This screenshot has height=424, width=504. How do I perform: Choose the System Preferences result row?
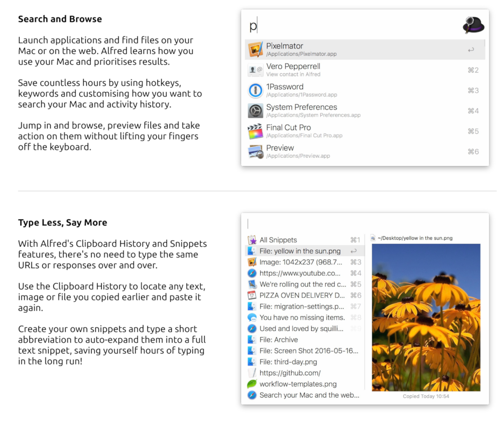tap(349, 111)
